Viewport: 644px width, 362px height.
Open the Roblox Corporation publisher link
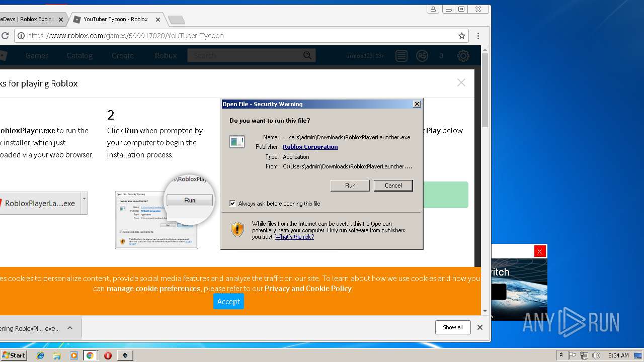point(310,147)
